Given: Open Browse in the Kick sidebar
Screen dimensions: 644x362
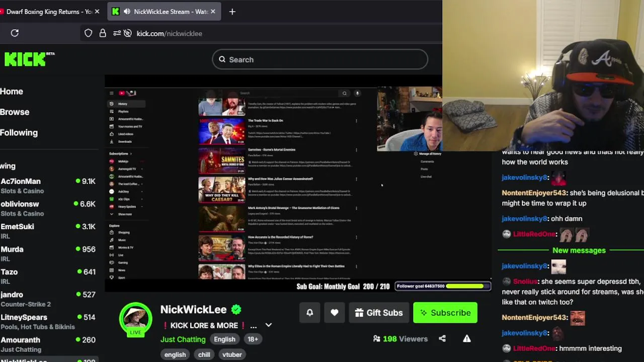Looking at the screenshot, I should click(15, 112).
